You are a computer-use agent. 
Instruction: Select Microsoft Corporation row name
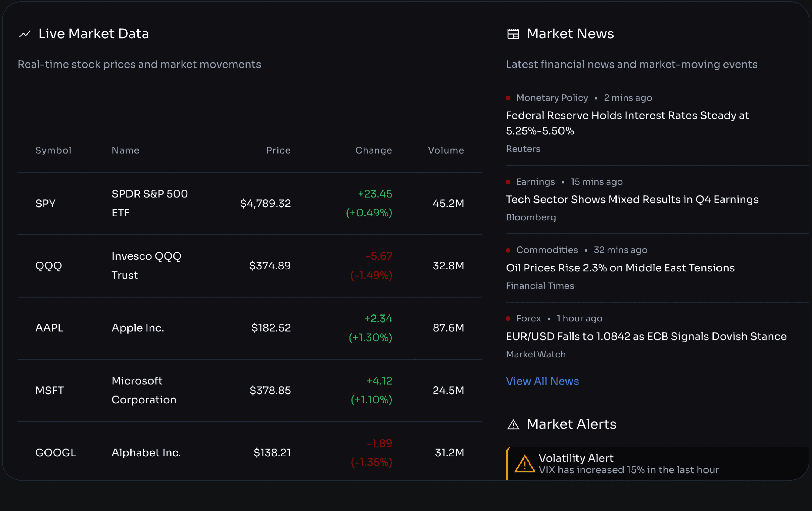tap(144, 390)
